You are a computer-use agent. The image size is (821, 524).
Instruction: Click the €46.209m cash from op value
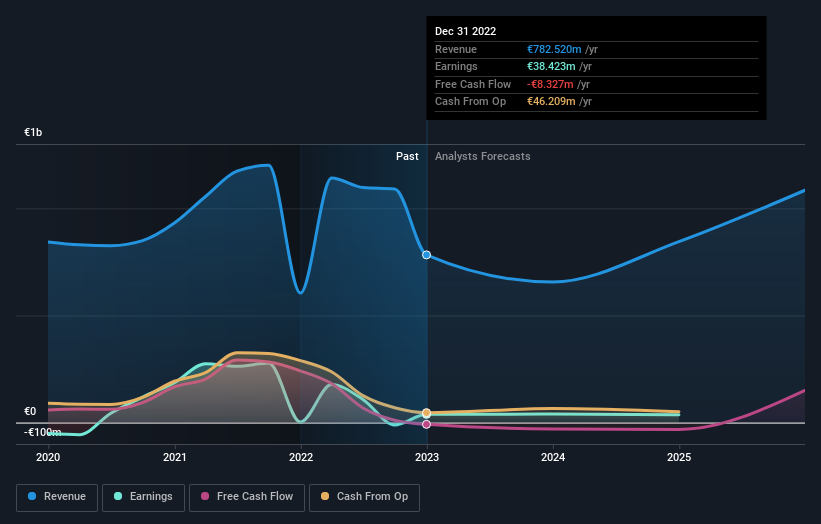click(551, 102)
